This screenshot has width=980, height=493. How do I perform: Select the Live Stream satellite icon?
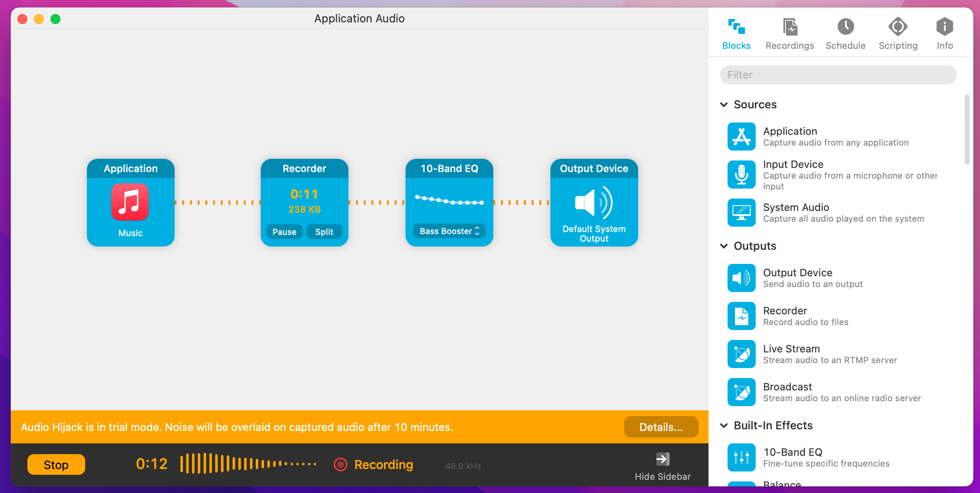coord(742,354)
